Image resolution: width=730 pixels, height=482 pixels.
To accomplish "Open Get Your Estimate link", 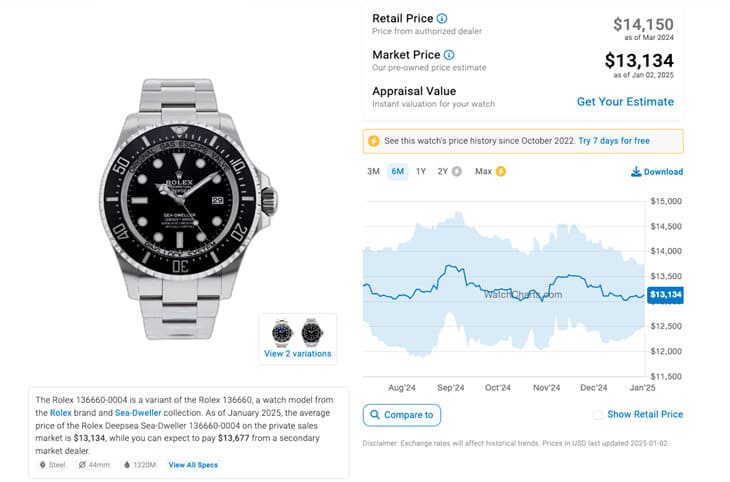I will point(625,102).
